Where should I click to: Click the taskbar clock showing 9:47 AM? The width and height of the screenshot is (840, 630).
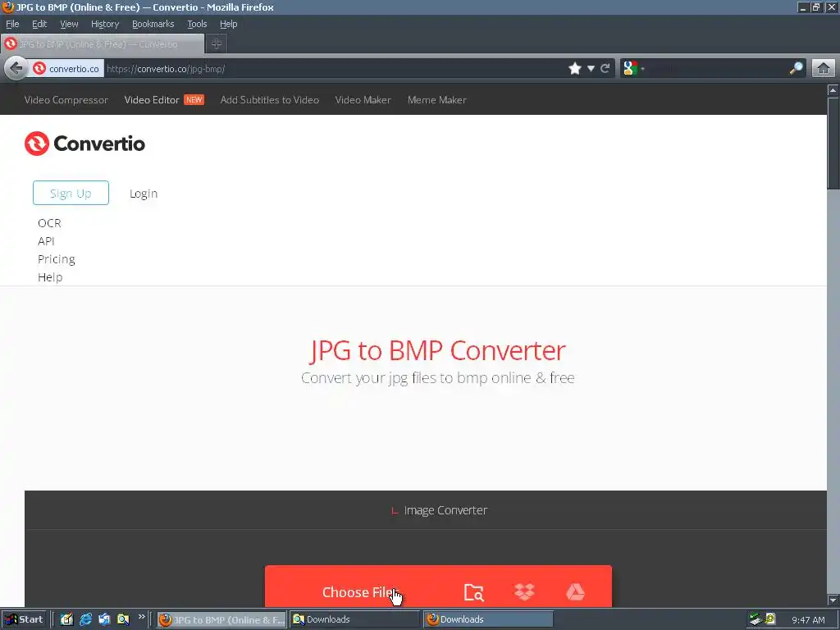pos(808,620)
